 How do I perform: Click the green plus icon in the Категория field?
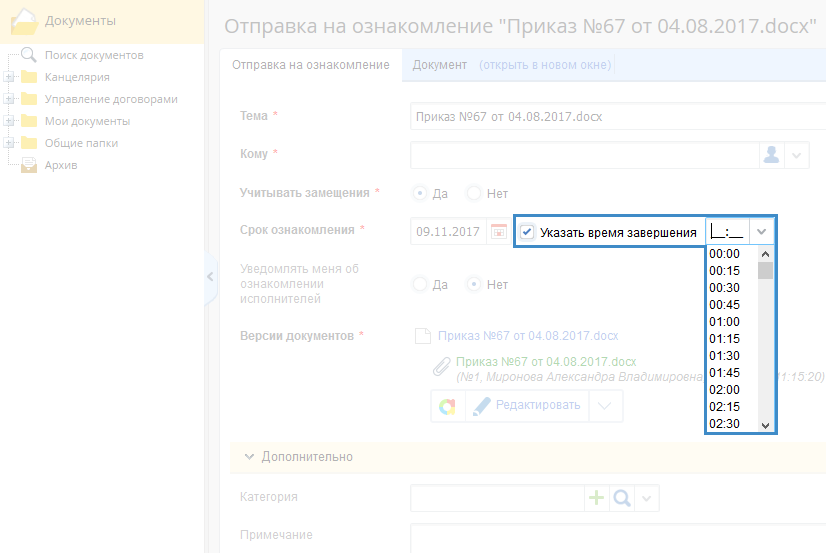click(x=596, y=497)
